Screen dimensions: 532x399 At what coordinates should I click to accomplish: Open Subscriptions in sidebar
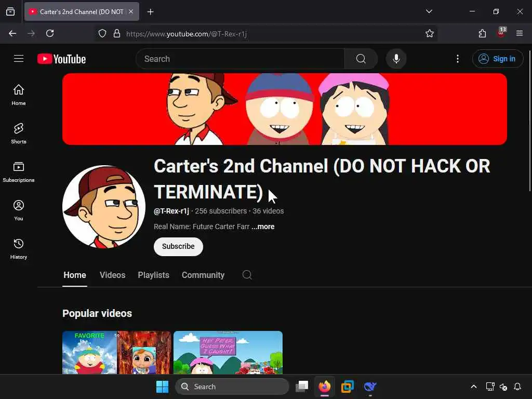(x=19, y=172)
